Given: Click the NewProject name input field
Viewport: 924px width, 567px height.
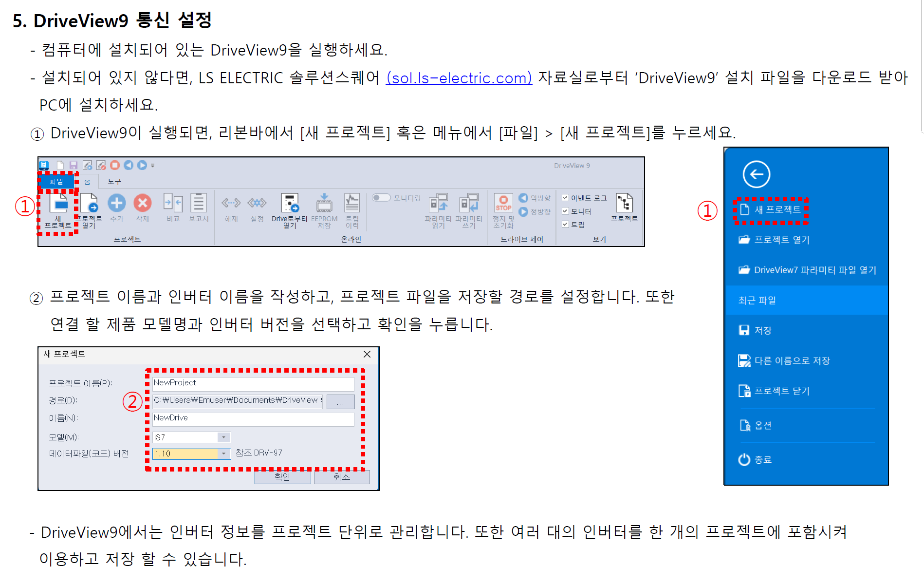Looking at the screenshot, I should 253,383.
